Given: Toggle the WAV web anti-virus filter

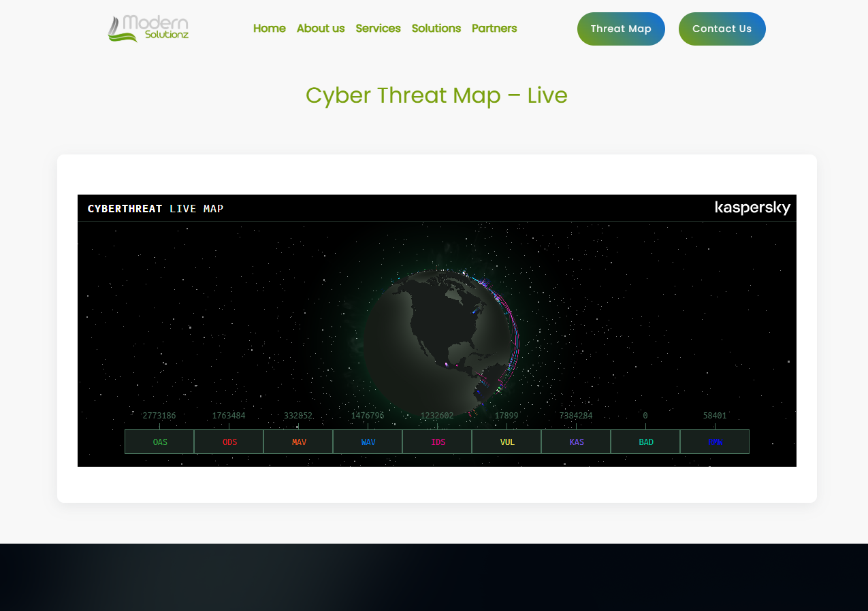Looking at the screenshot, I should 368,442.
